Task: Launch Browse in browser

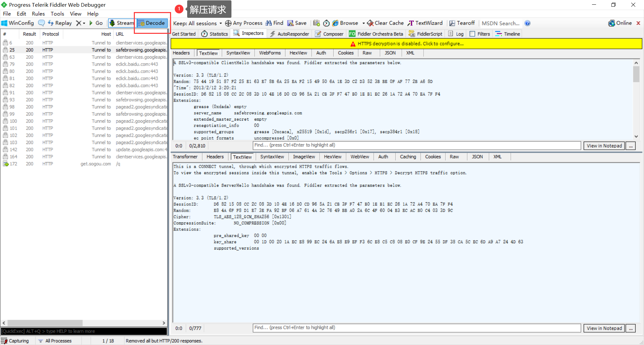Action: click(x=345, y=23)
